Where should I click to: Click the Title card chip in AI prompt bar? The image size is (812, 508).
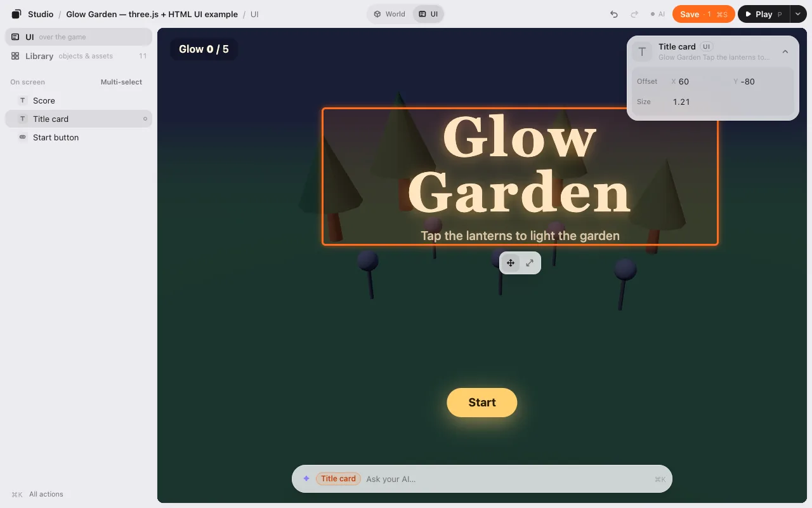point(338,479)
